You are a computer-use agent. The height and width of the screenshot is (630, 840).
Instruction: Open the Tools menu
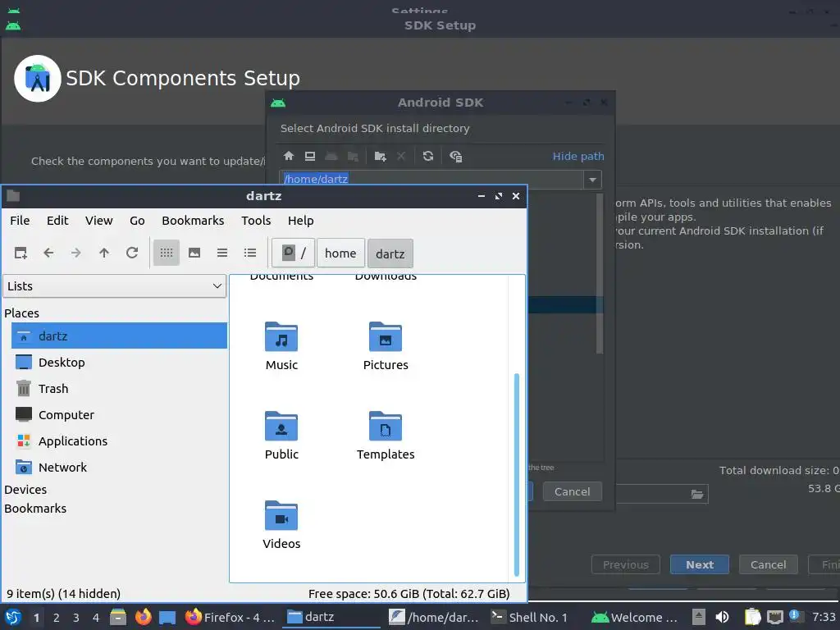(x=256, y=220)
